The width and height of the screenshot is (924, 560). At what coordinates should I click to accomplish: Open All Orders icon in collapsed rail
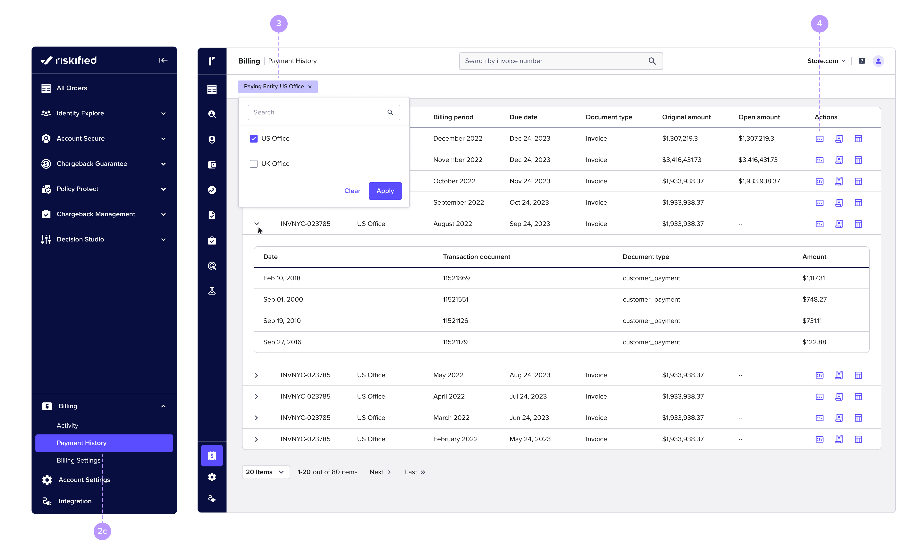click(212, 89)
